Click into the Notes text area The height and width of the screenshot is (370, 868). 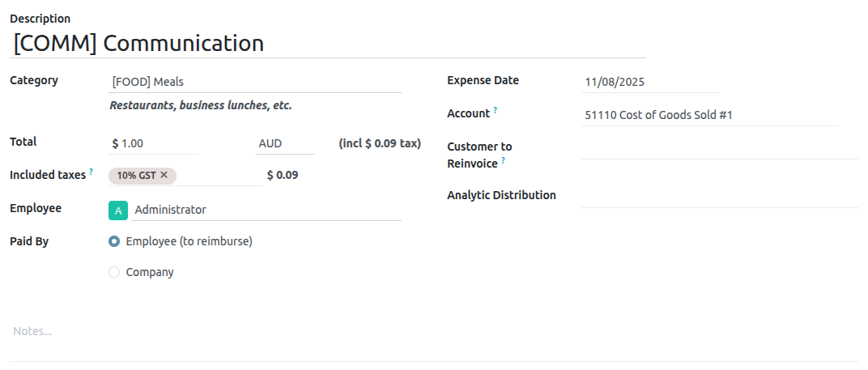click(433, 331)
